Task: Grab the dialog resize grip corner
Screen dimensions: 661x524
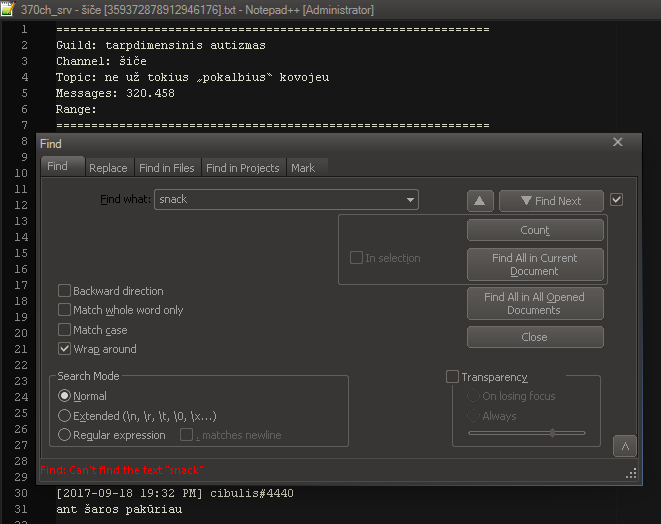Action: [631, 473]
